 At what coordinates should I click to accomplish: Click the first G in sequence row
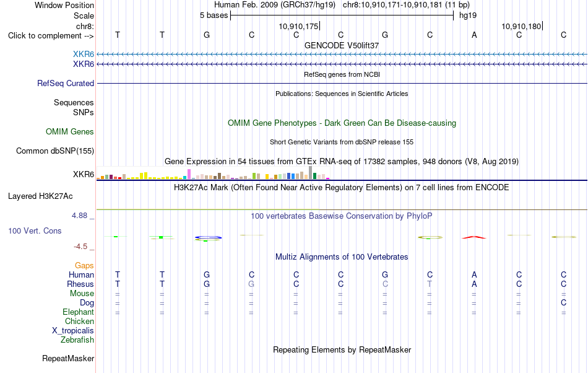click(207, 35)
